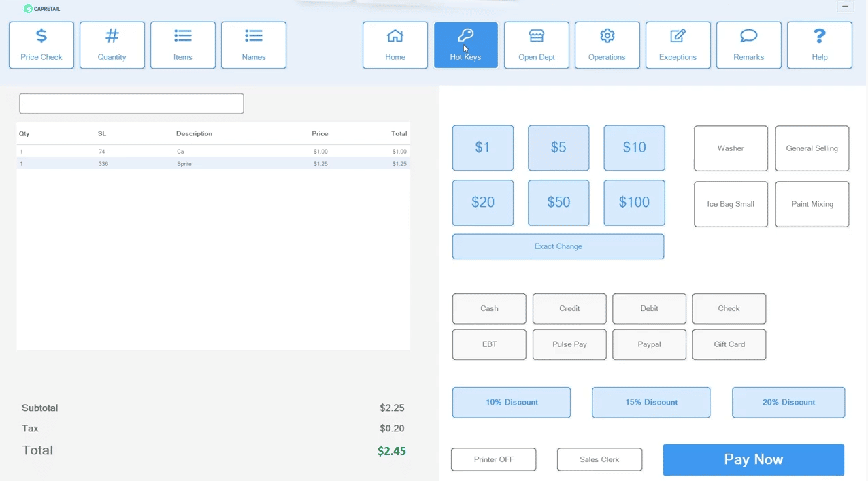This screenshot has height=481, width=868.
Task: Click the $2.25 subtotal value
Action: click(x=393, y=408)
